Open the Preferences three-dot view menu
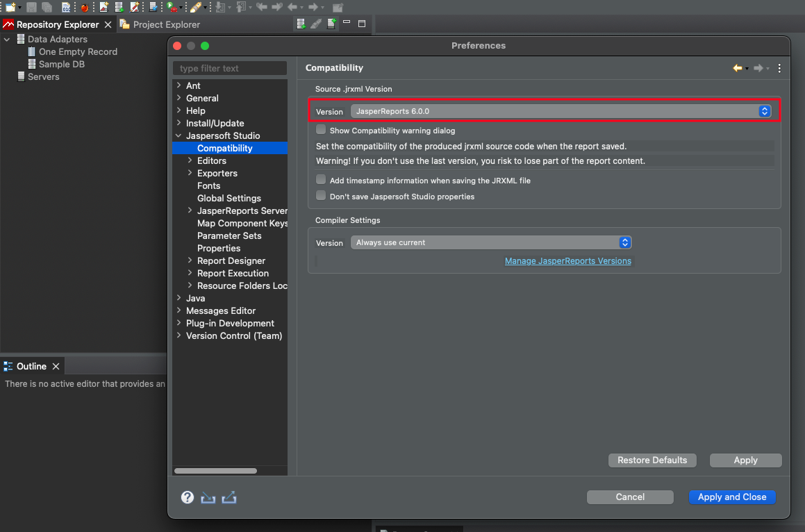This screenshot has height=532, width=805. tap(779, 68)
